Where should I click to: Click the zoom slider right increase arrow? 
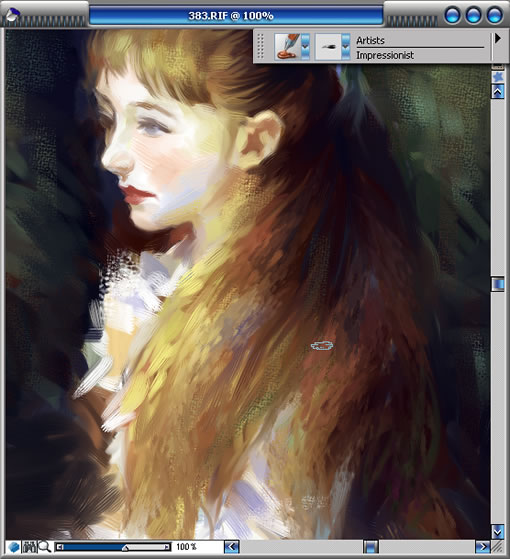click(x=166, y=547)
